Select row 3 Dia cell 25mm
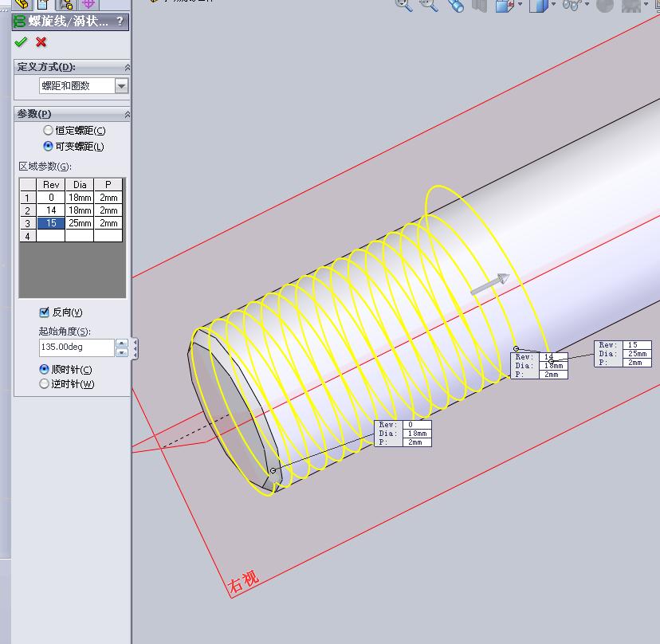Image resolution: width=660 pixels, height=644 pixels. click(x=80, y=223)
